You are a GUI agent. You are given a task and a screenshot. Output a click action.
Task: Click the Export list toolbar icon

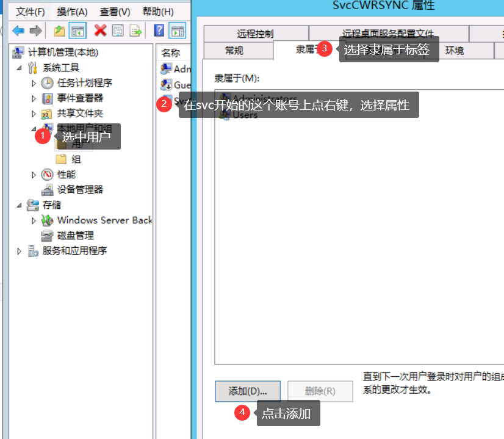pos(135,31)
